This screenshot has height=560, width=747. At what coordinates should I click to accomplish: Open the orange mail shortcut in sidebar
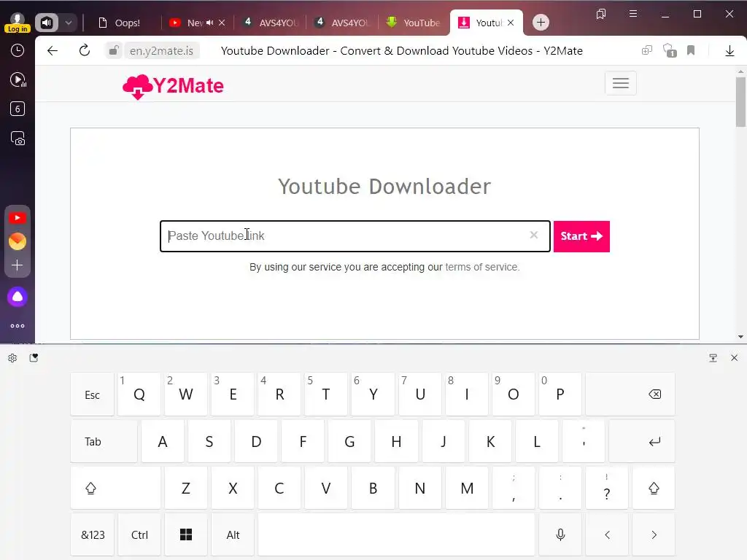click(18, 241)
